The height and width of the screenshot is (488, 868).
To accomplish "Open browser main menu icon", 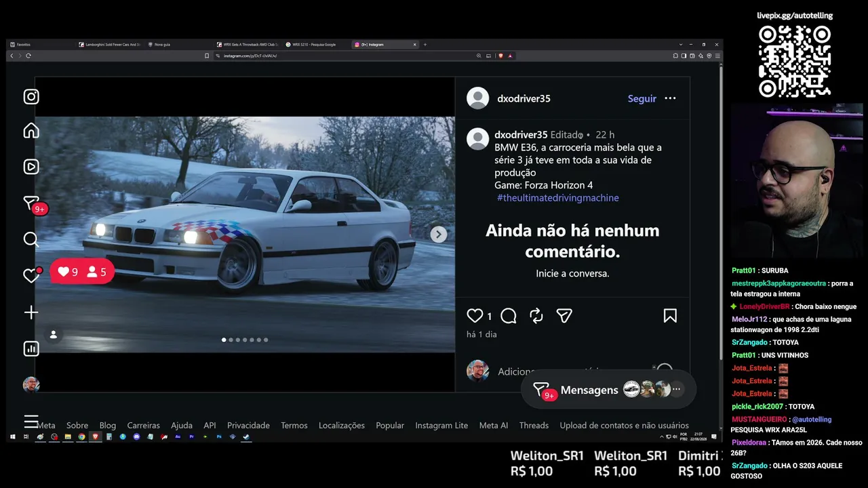I will tap(717, 56).
